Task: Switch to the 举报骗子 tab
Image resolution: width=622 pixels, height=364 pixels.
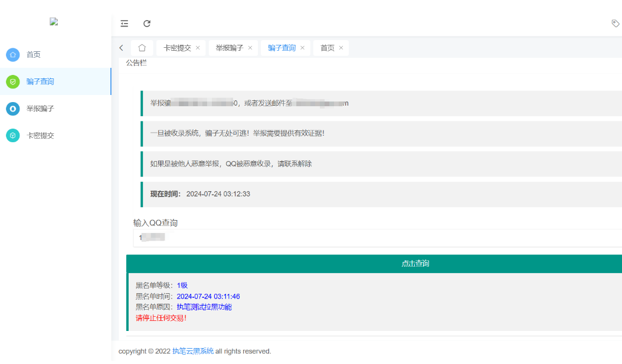Action: (x=230, y=48)
